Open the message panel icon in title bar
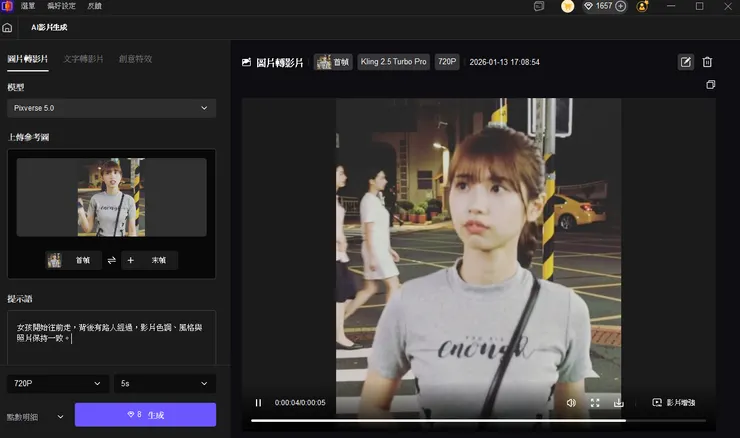740x438 pixels. click(539, 6)
